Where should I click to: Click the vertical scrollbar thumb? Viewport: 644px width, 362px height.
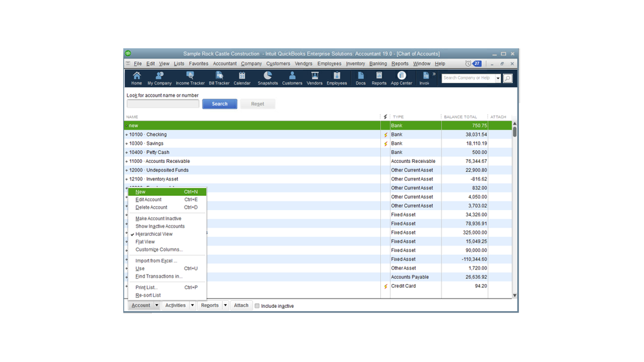(x=514, y=132)
